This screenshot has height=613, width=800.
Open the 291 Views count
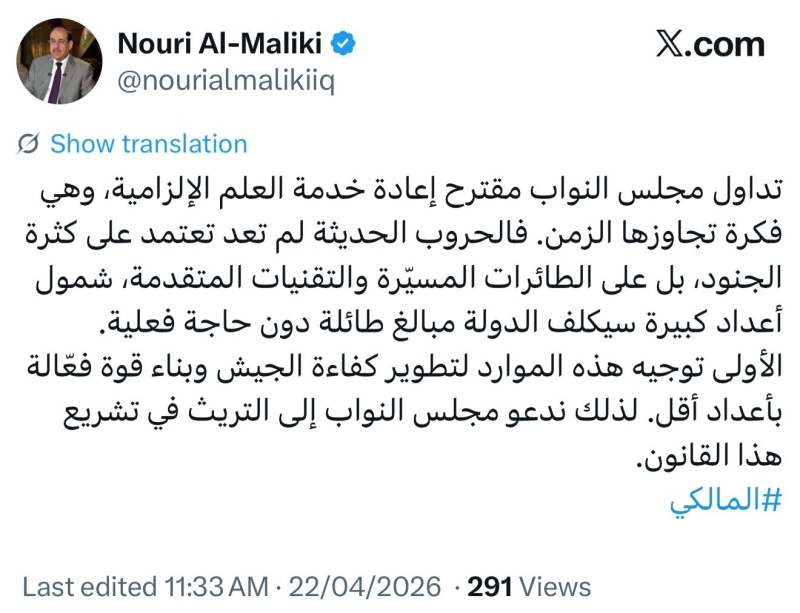coord(490,586)
